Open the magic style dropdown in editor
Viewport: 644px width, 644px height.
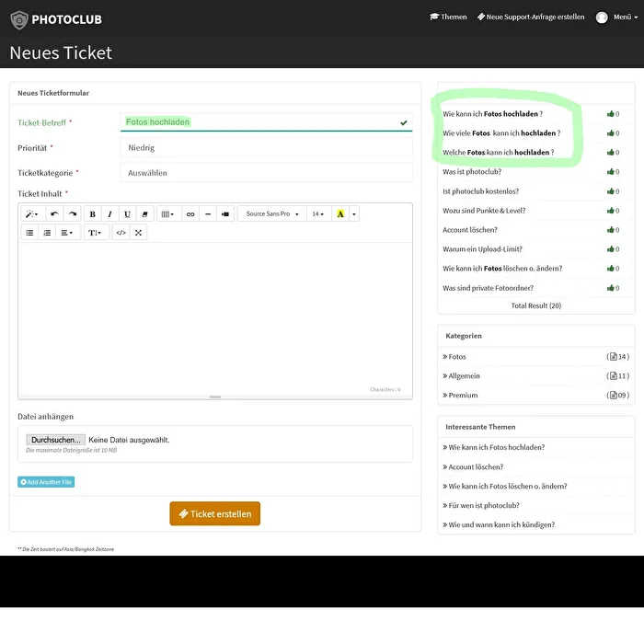click(x=31, y=214)
